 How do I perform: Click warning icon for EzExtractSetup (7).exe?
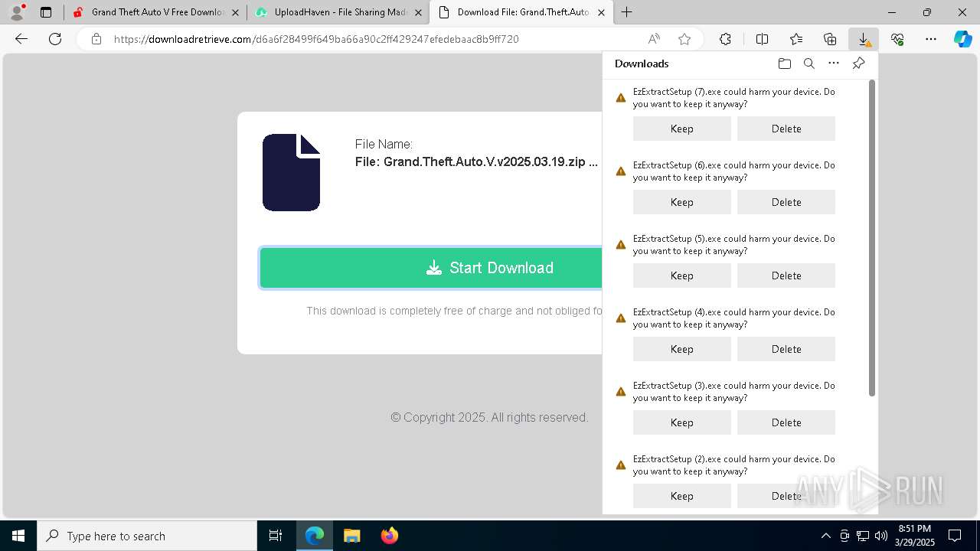click(x=621, y=98)
